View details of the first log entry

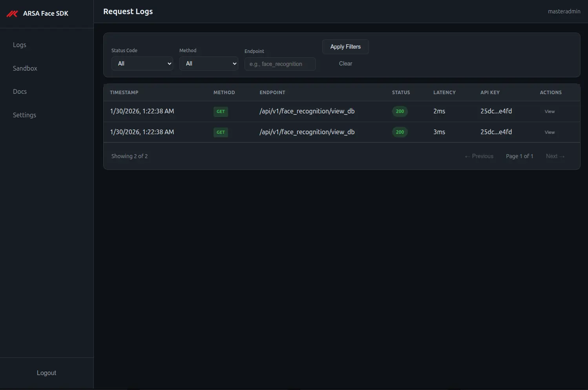pyautogui.click(x=549, y=111)
